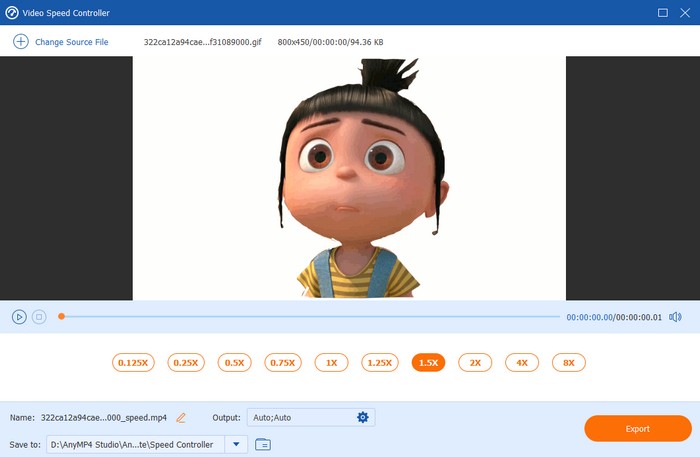Click the Save to path field
This screenshot has height=457, width=700.
pos(135,444)
